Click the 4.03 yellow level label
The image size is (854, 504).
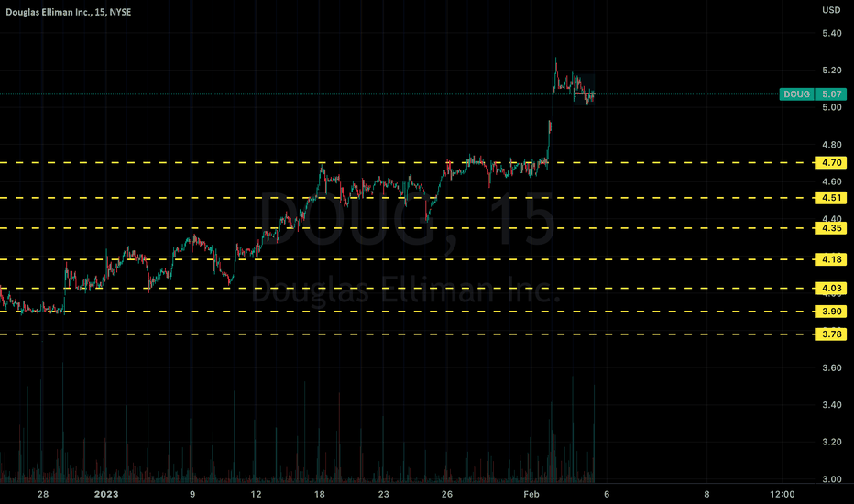click(x=831, y=289)
